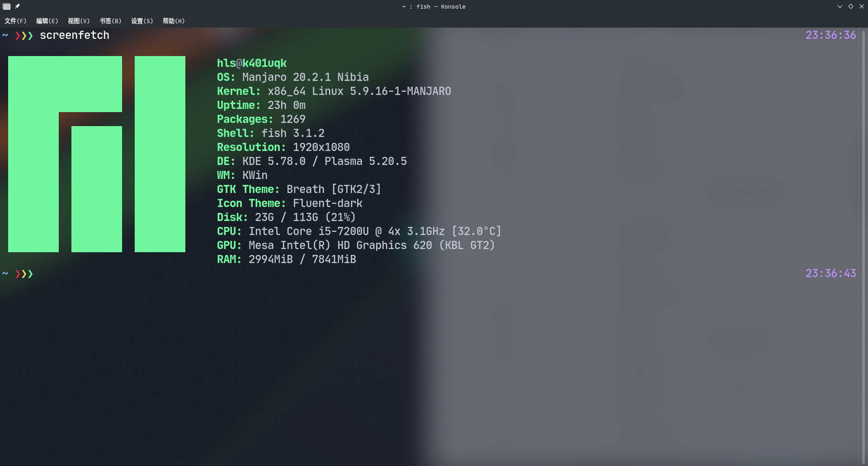Maximize the Konsole window
This screenshot has width=868, height=466.
[851, 6]
